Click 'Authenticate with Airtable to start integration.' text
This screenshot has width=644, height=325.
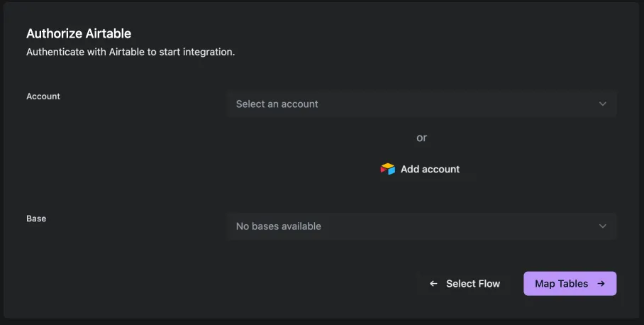(x=131, y=53)
